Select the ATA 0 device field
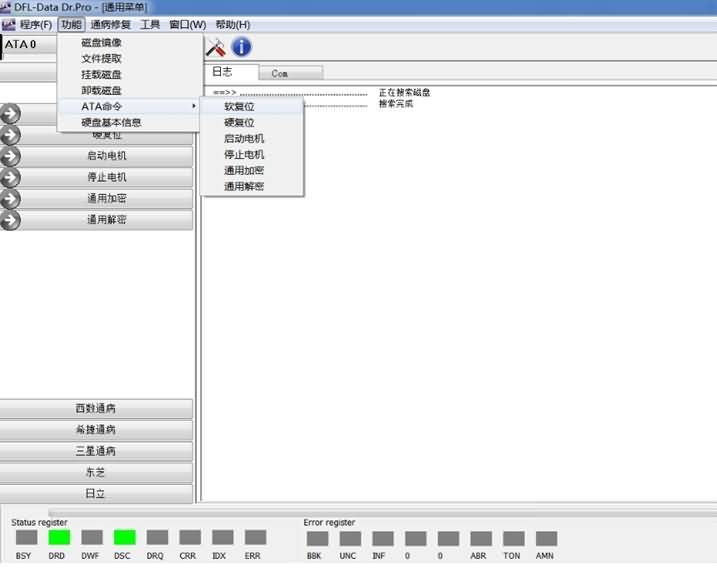 point(28,45)
